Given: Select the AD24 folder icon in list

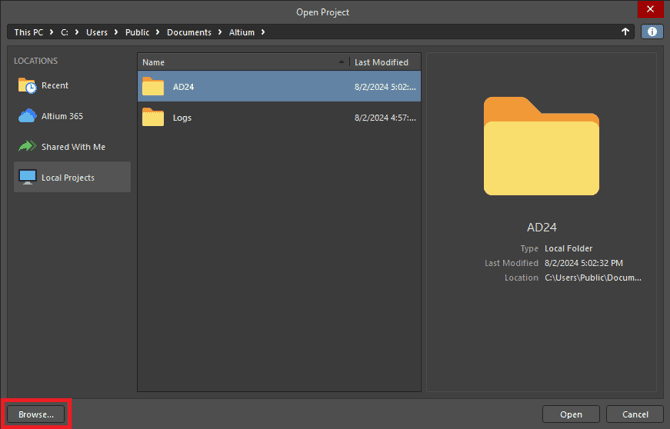Looking at the screenshot, I should (x=153, y=86).
